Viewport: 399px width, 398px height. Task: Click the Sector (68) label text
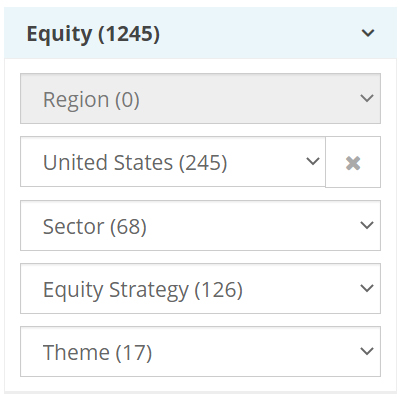click(x=95, y=227)
